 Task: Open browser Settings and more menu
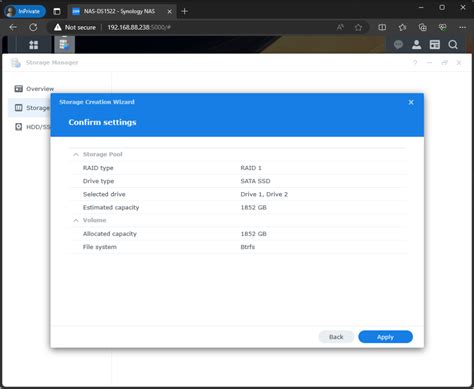tap(463, 27)
